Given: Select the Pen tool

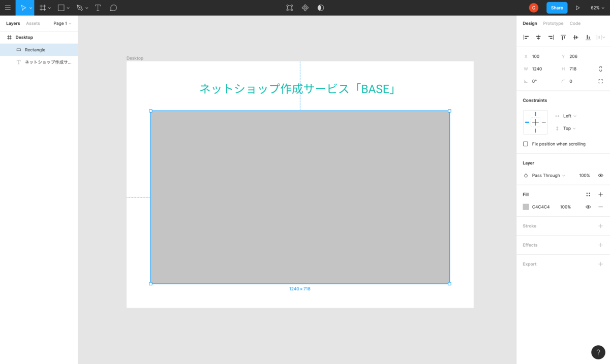Looking at the screenshot, I should tap(79, 8).
